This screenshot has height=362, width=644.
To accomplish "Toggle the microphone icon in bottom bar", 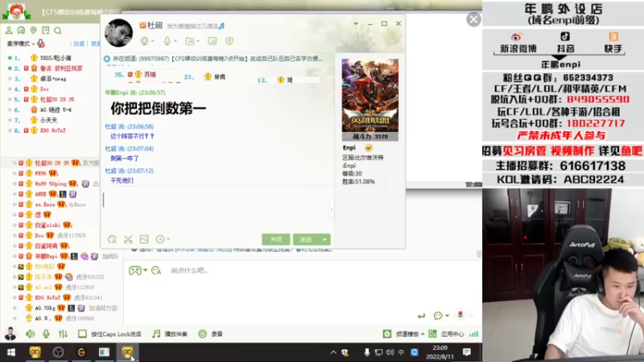I will 46,334.
